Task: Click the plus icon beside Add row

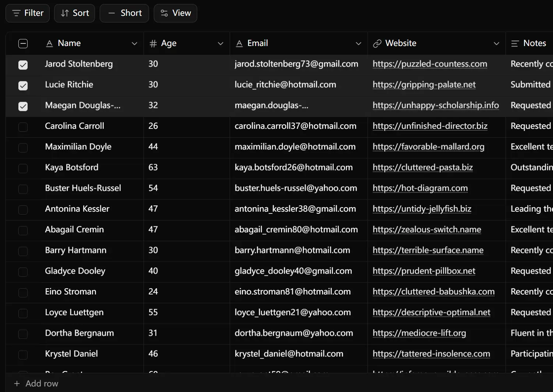Action: click(x=17, y=384)
